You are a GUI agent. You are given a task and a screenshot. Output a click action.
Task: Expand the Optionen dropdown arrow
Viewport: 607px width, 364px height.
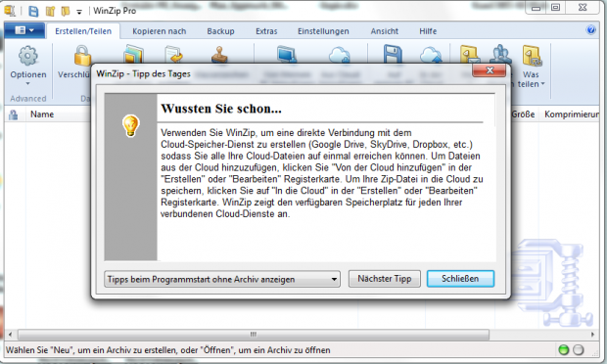tap(27, 83)
